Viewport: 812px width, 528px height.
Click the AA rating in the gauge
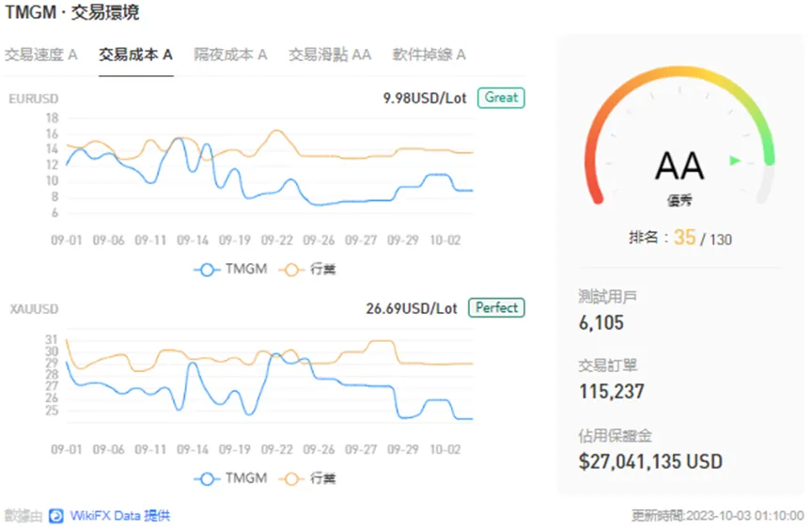679,166
